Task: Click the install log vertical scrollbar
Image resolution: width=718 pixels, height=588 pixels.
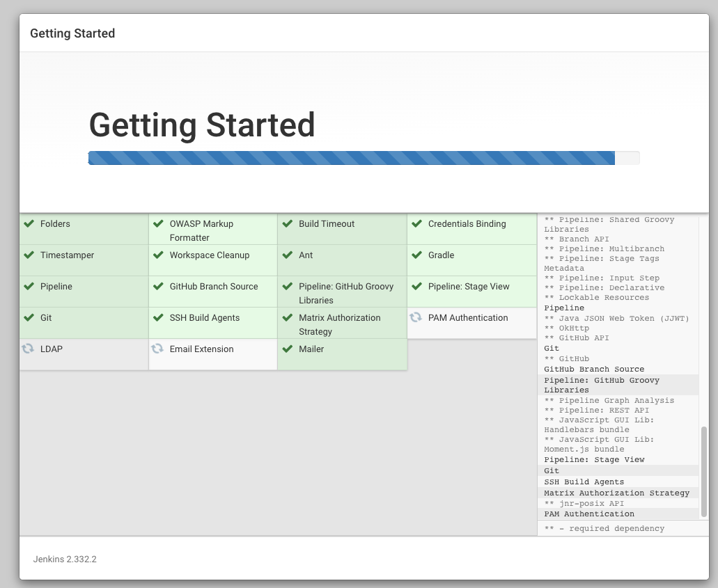Action: (x=704, y=471)
